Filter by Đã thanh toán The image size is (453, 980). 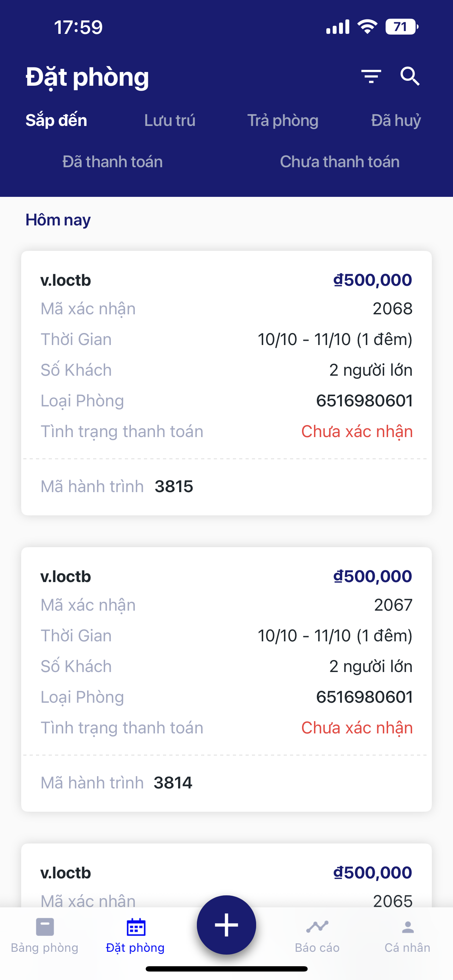pos(113,162)
